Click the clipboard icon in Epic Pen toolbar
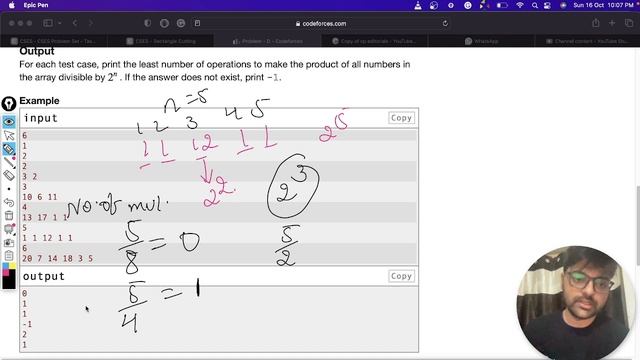 (x=9, y=256)
